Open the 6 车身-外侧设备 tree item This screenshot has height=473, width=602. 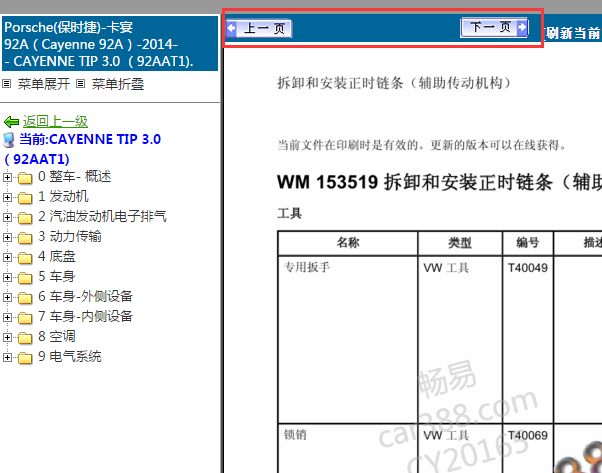(85, 296)
